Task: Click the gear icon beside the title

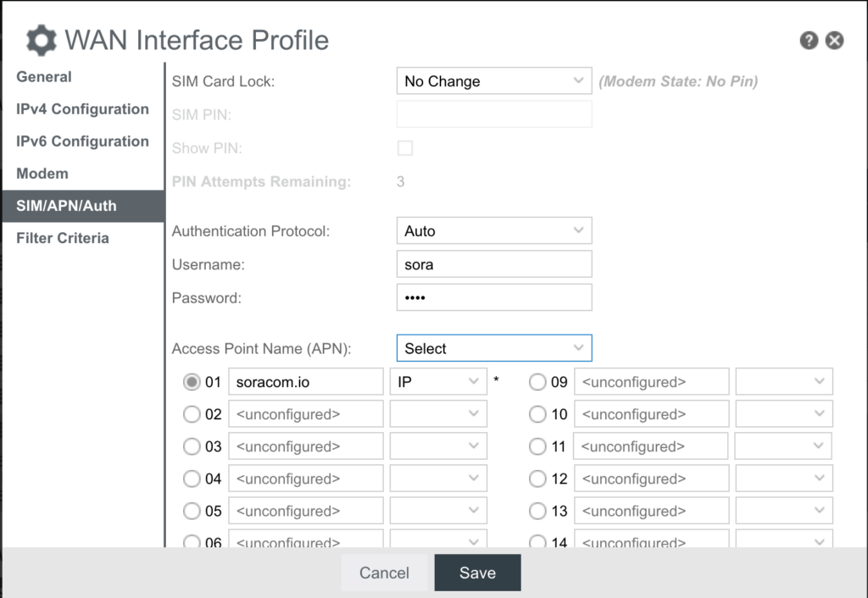Action: click(41, 40)
